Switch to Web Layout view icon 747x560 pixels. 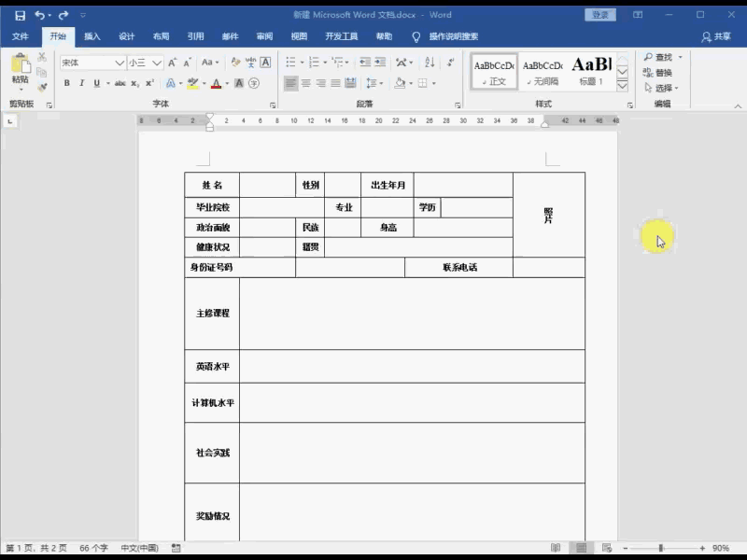[x=606, y=548]
